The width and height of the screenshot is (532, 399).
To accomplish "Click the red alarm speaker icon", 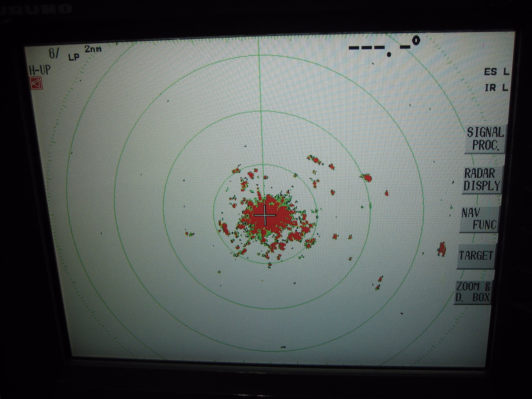I will tap(37, 84).
